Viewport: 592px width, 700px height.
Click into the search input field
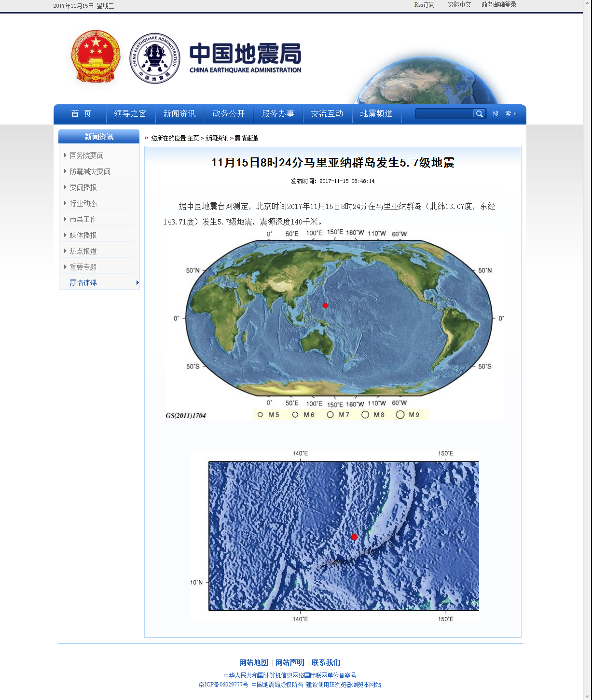(444, 114)
